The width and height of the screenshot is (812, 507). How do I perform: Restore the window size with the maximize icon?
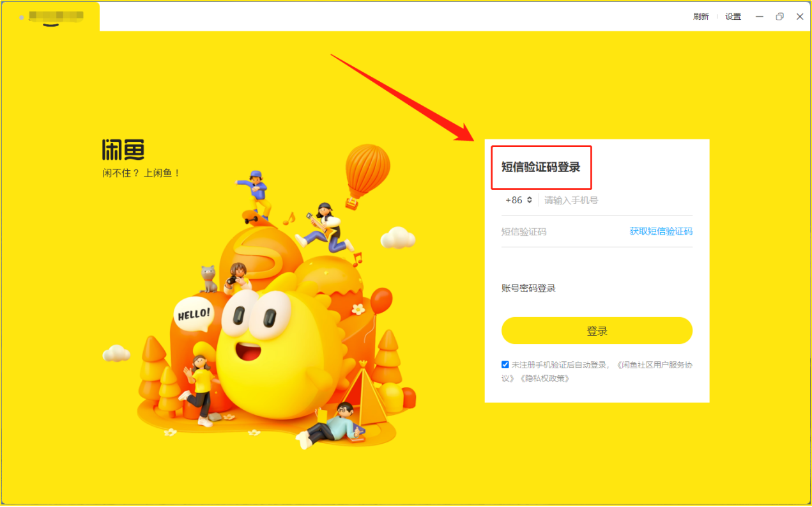779,17
